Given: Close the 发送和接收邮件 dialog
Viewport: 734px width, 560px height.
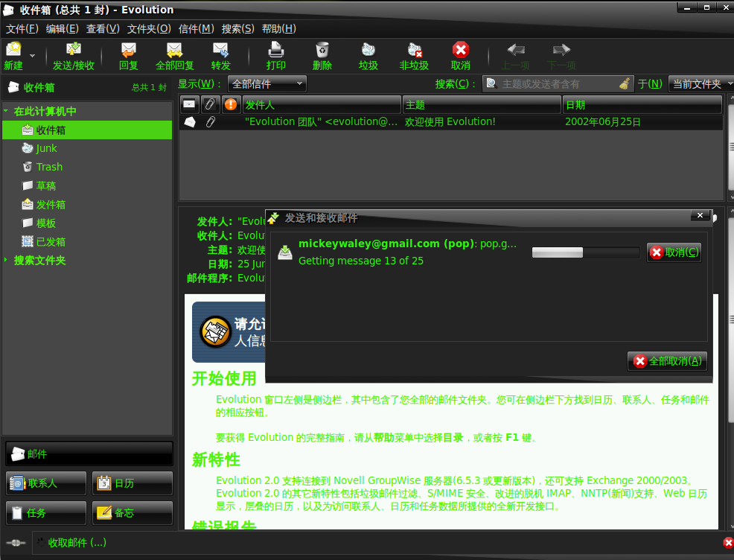Looking at the screenshot, I should tap(700, 215).
